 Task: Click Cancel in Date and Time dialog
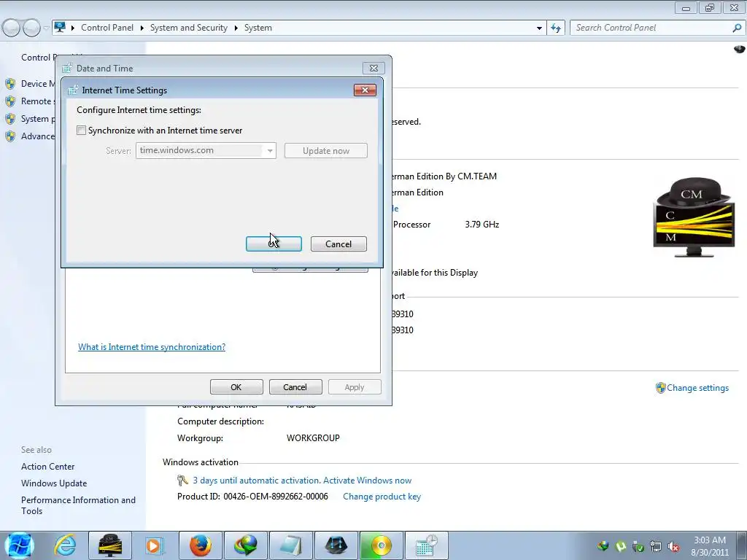pos(295,387)
